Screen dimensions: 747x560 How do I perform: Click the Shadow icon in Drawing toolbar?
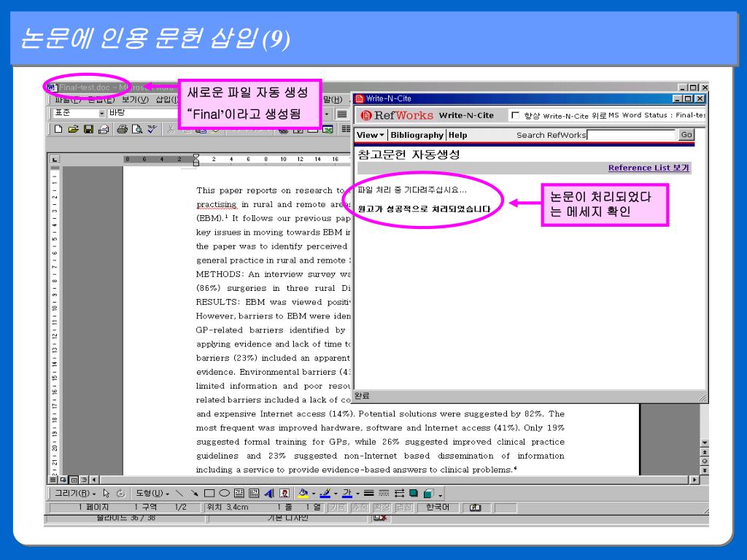[x=414, y=494]
